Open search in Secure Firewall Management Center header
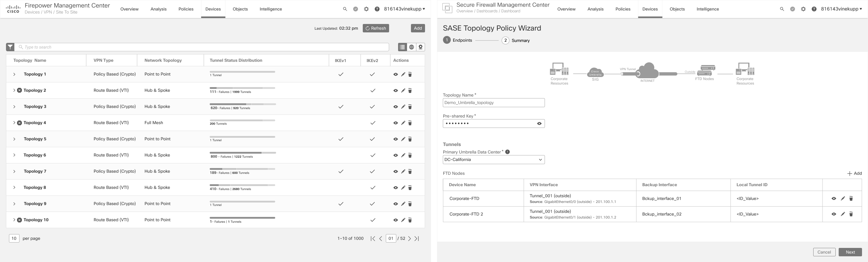This screenshot has height=262, width=868. click(782, 9)
